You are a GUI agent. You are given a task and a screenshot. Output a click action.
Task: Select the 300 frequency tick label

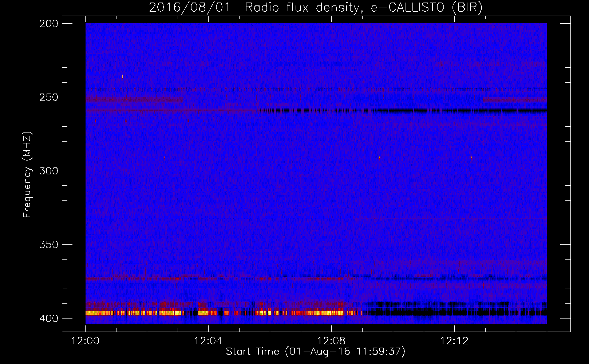point(49,171)
